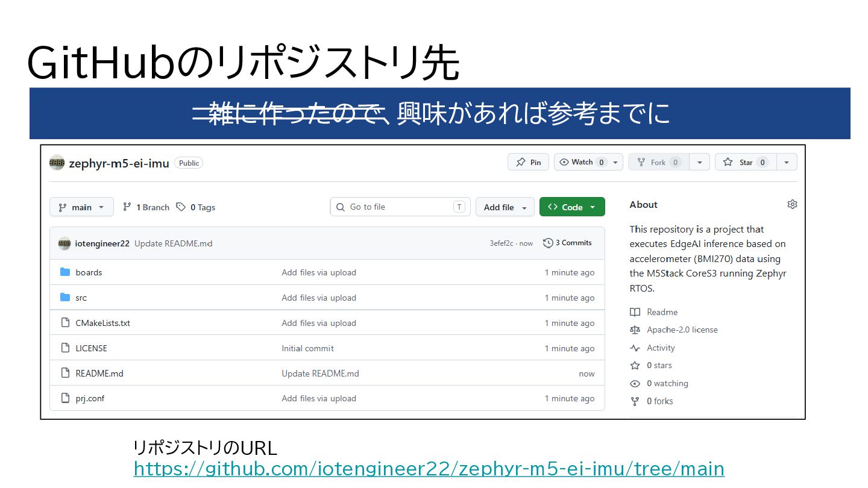Screen dimensions: 868x488
Task: Expand the Fork dropdown arrow
Action: pos(699,162)
